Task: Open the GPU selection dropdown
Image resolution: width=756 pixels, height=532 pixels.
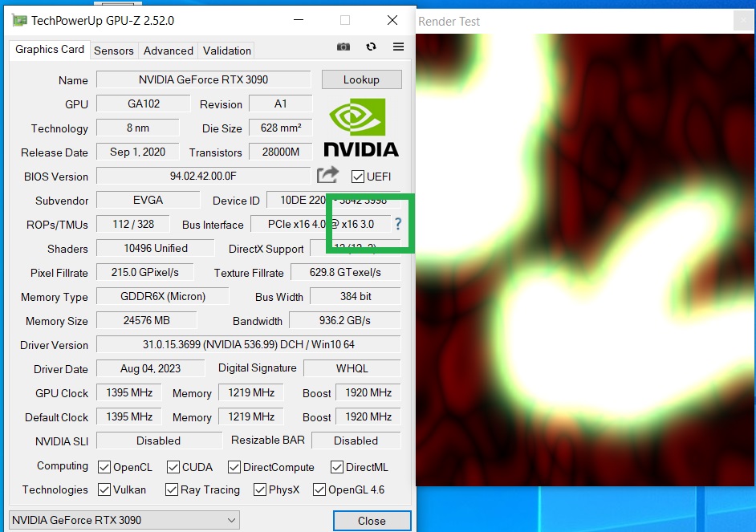Action: point(124,521)
